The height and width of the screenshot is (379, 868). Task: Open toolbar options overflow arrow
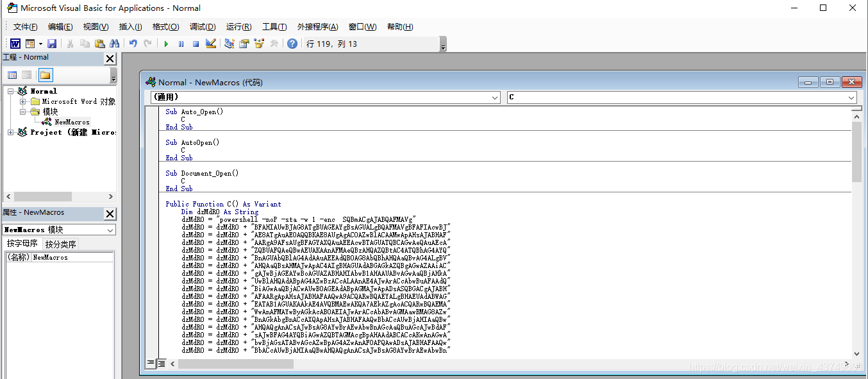[x=442, y=44]
